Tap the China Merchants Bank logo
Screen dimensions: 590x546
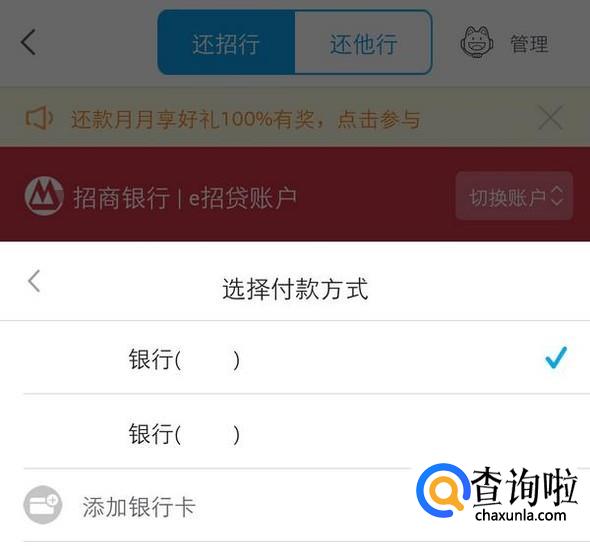tap(44, 196)
